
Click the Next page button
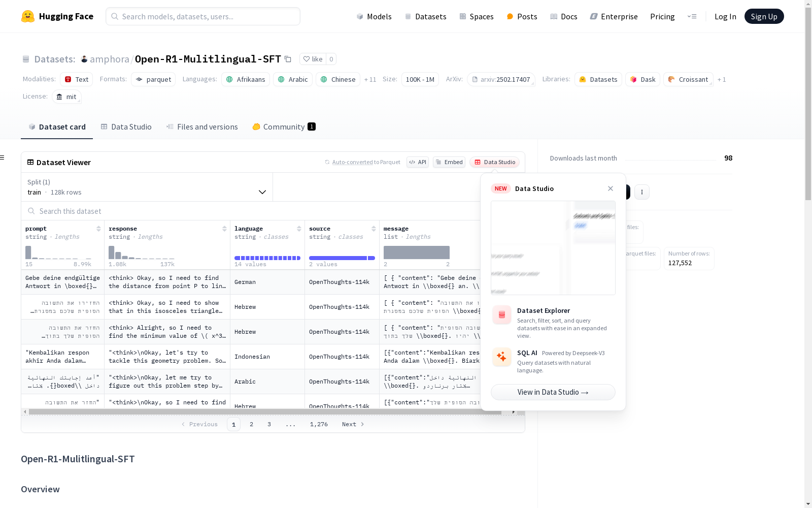pyautogui.click(x=353, y=424)
